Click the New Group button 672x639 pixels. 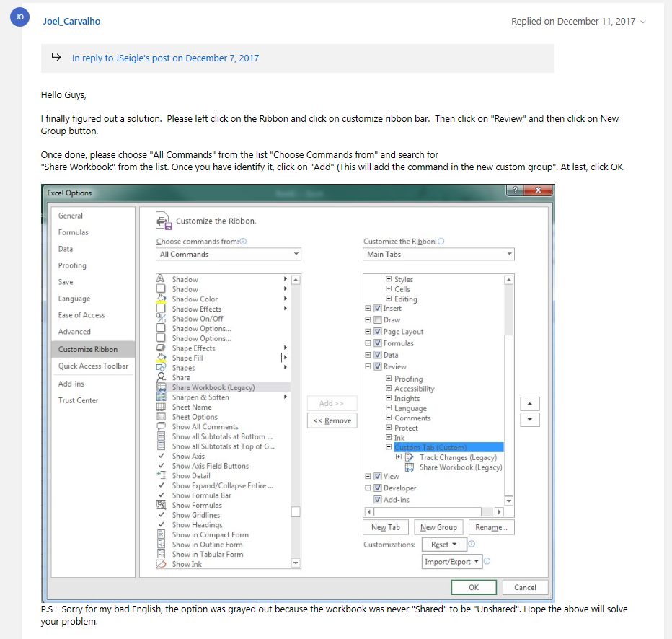(x=438, y=527)
